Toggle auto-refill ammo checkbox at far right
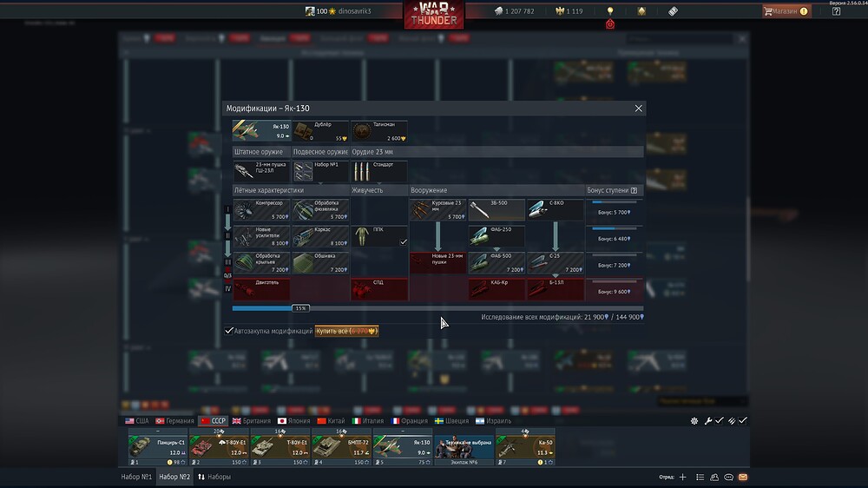868x488 pixels. pyautogui.click(x=743, y=421)
